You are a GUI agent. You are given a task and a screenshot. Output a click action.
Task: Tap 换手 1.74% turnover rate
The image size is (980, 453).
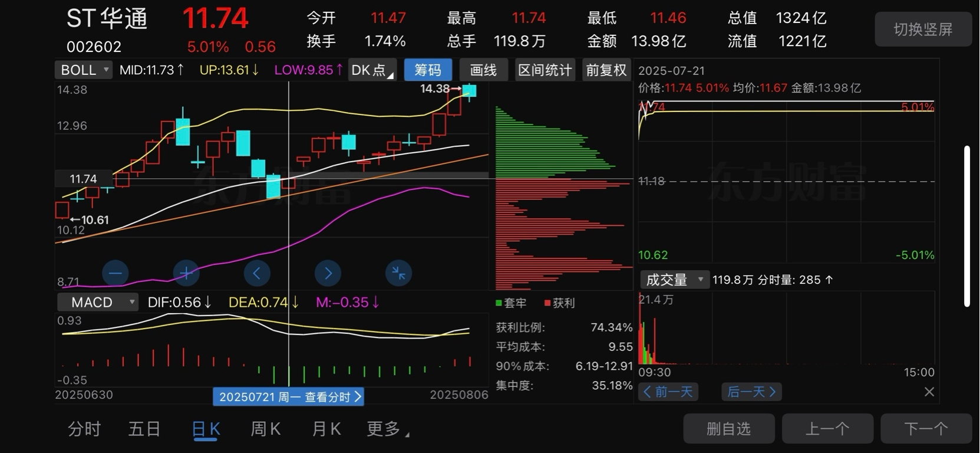coord(356,41)
